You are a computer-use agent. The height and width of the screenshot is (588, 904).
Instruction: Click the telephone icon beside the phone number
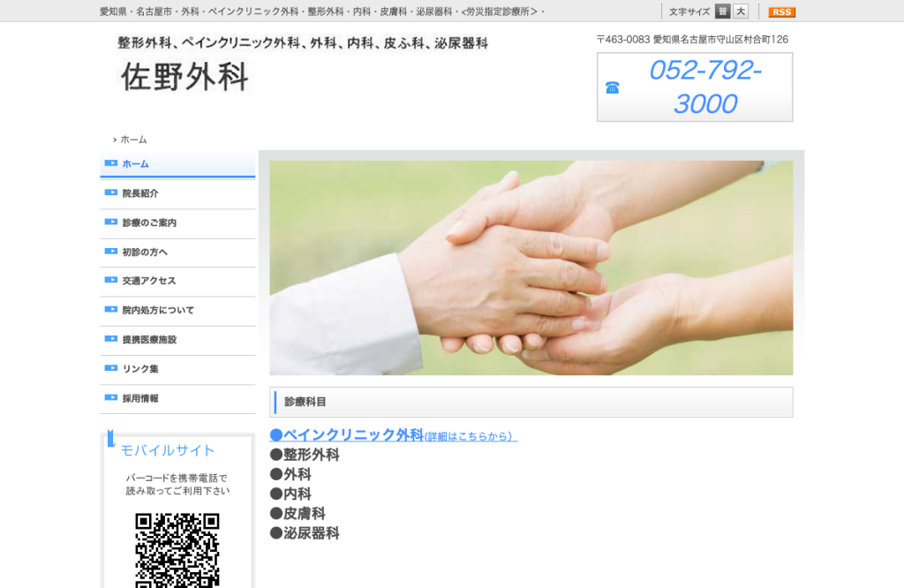[613, 87]
